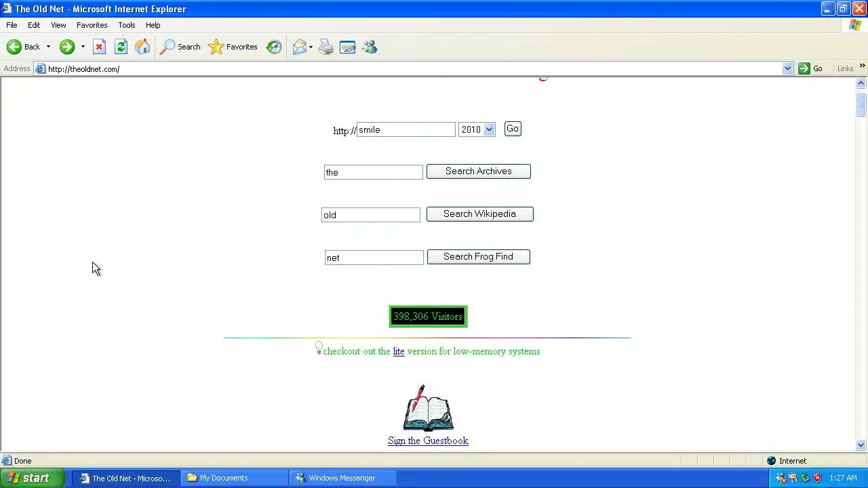868x488 pixels.
Task: Open the Messenger toolbar icon
Action: point(370,47)
